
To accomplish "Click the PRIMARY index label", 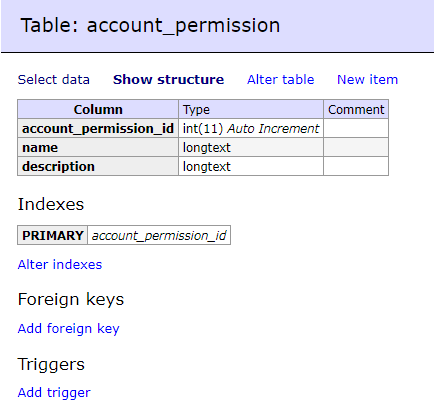I will click(x=53, y=235).
